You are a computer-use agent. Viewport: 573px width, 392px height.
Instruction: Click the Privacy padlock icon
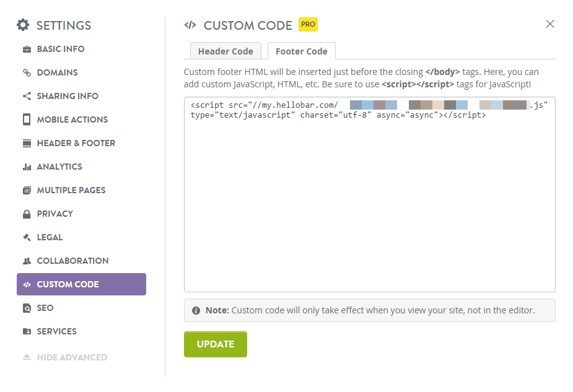coord(27,214)
